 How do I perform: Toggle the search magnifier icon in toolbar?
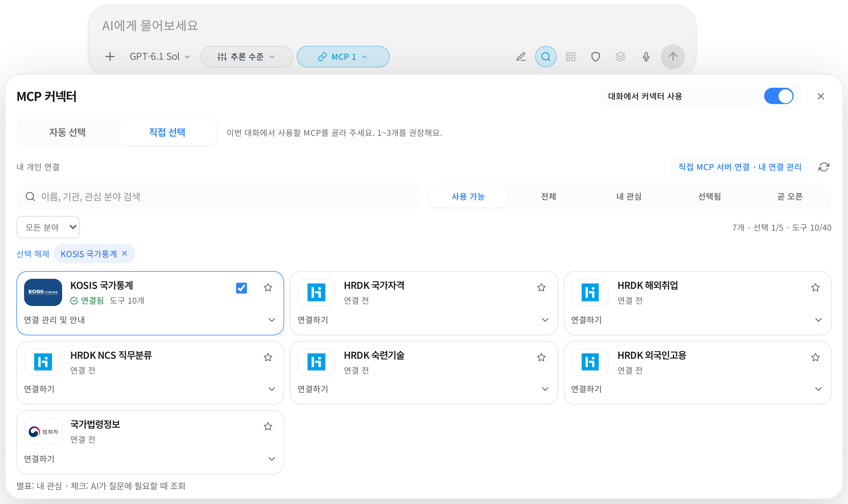(545, 57)
